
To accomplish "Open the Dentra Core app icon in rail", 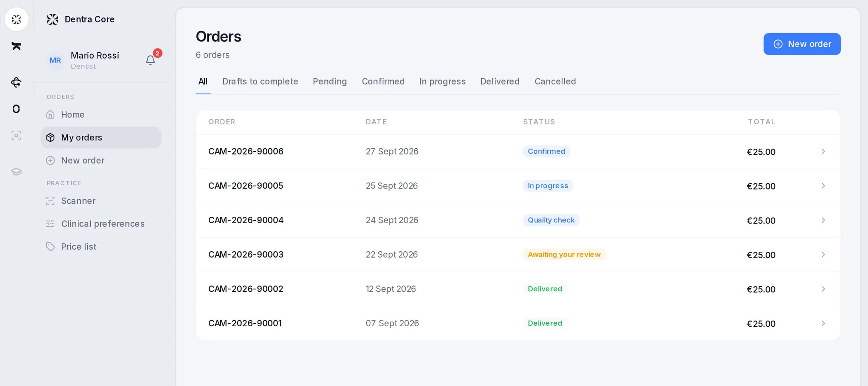I will (16, 19).
